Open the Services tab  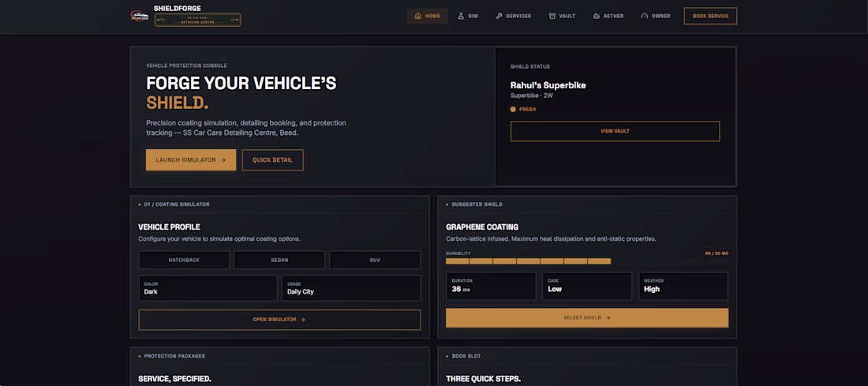point(513,16)
